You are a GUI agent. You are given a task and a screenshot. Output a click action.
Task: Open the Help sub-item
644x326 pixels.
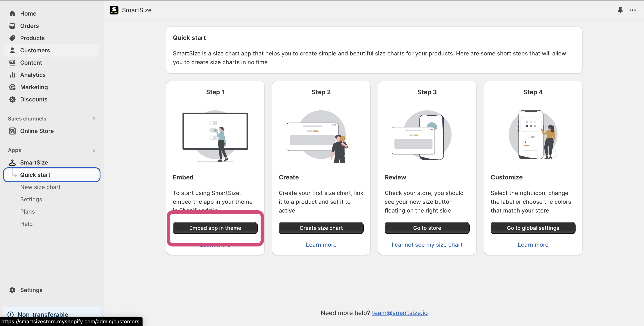(26, 224)
